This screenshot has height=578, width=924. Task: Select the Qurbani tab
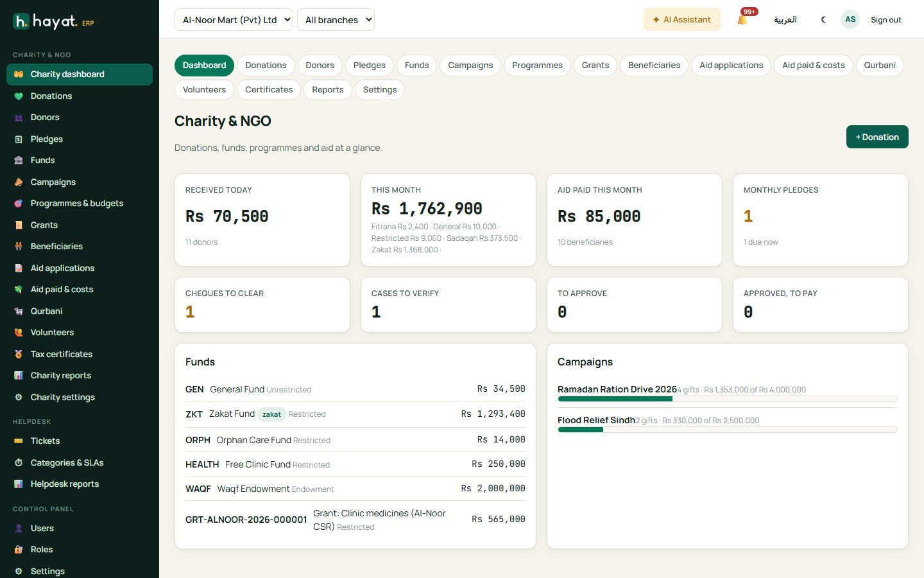tap(880, 66)
